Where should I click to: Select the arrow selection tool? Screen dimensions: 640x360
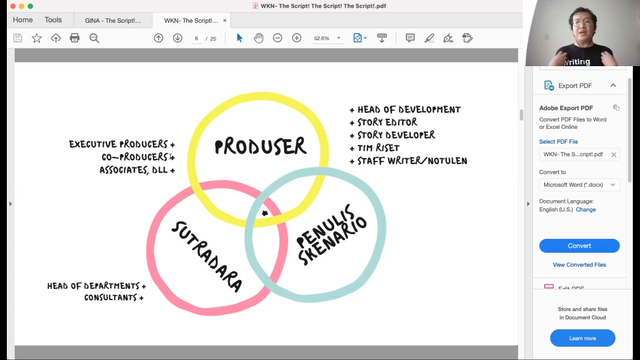[x=240, y=38]
